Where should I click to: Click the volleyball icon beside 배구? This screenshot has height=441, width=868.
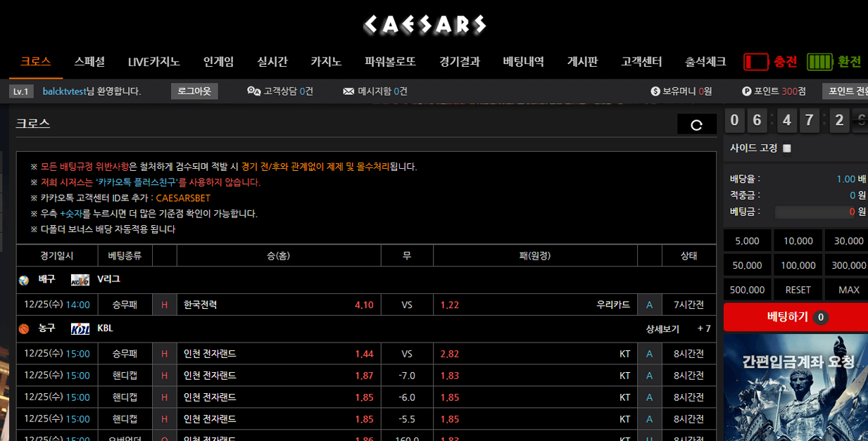click(x=24, y=280)
